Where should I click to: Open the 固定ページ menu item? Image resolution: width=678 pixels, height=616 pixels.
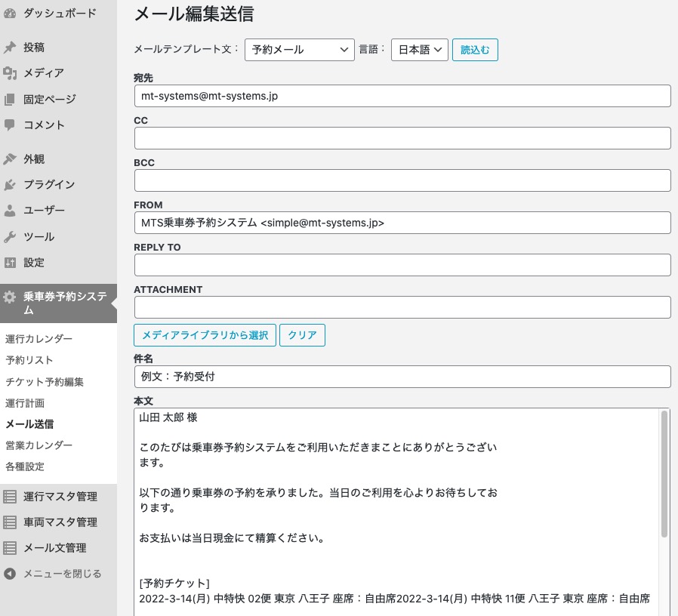(58, 100)
